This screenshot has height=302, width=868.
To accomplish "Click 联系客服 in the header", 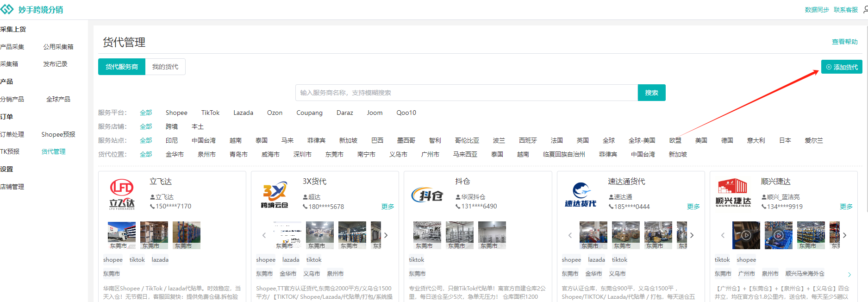I will tap(846, 10).
